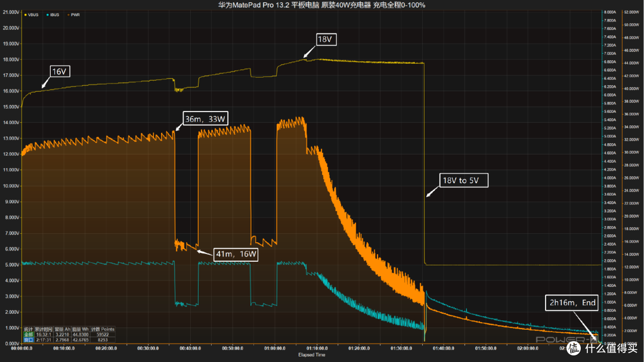
Task: Click the 44.8300 energy value
Action: [x=80, y=335]
